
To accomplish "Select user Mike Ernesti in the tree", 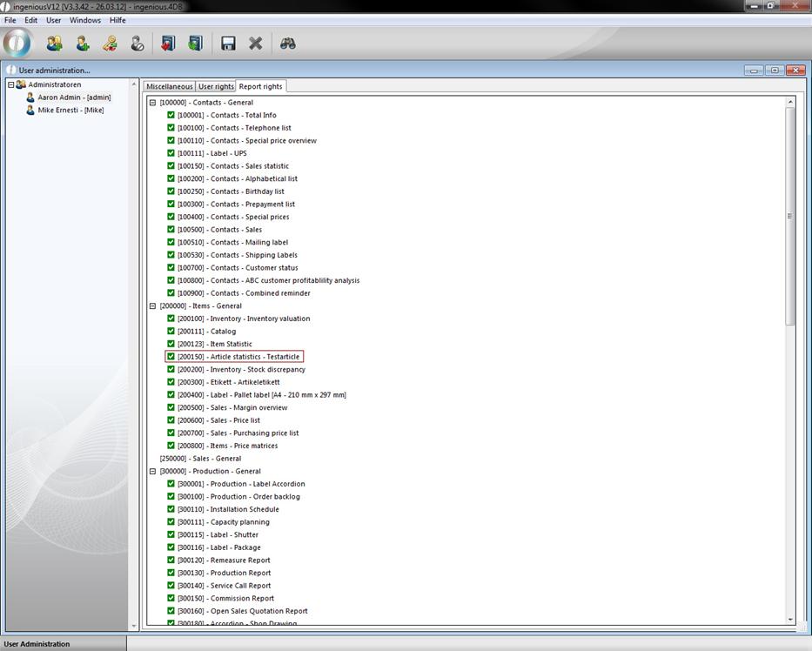I will pos(70,111).
